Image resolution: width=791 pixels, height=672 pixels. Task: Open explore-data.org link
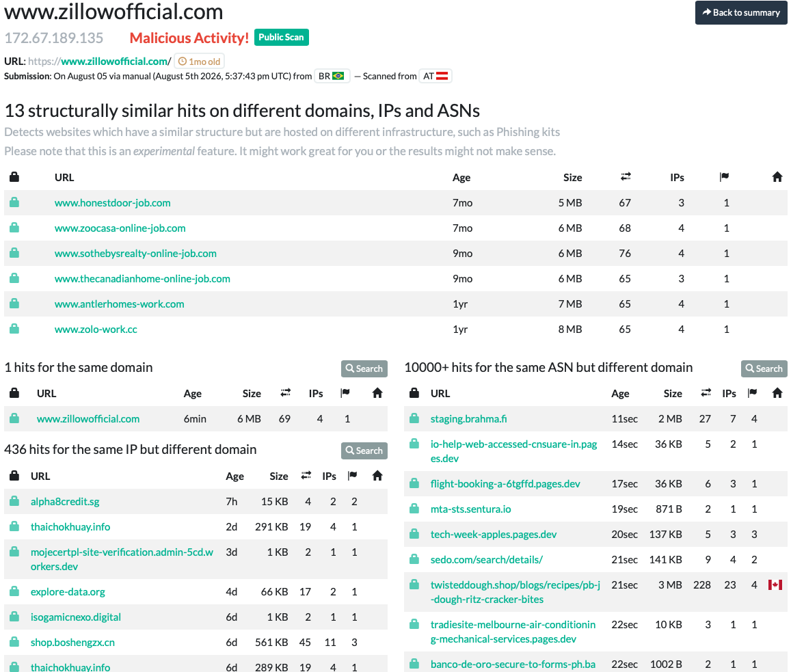[68, 592]
